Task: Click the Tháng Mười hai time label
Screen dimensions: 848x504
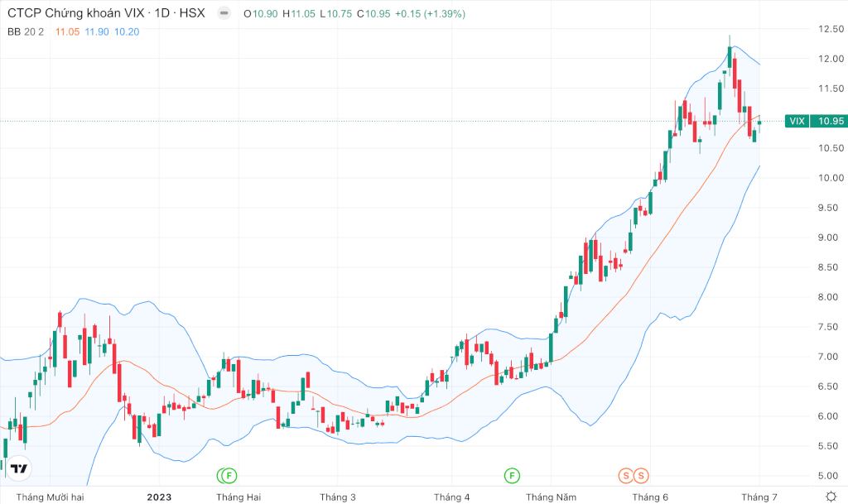Action: tap(51, 497)
